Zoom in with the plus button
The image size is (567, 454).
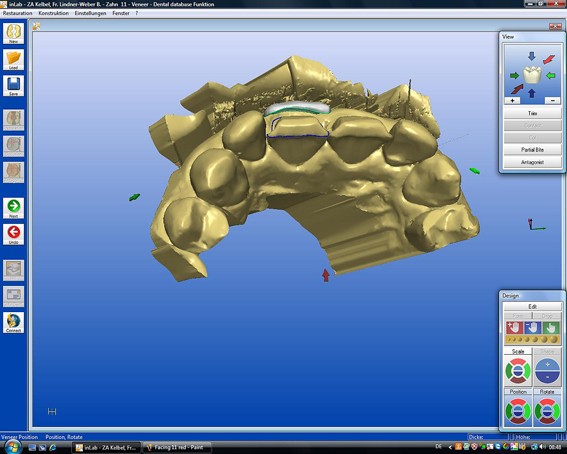pyautogui.click(x=512, y=101)
